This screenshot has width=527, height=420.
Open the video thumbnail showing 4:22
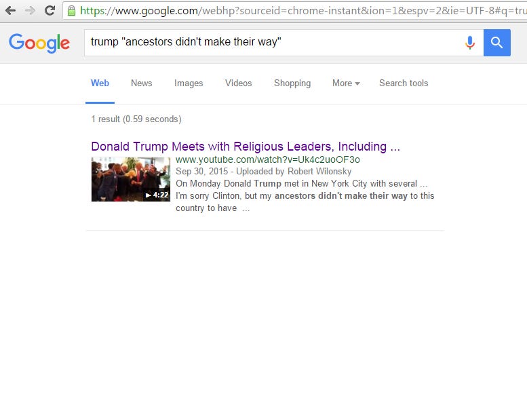(x=131, y=179)
